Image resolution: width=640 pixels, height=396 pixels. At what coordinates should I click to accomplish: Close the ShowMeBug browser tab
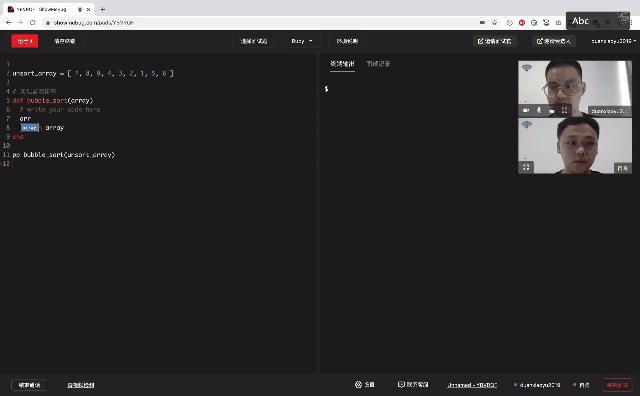(88, 9)
